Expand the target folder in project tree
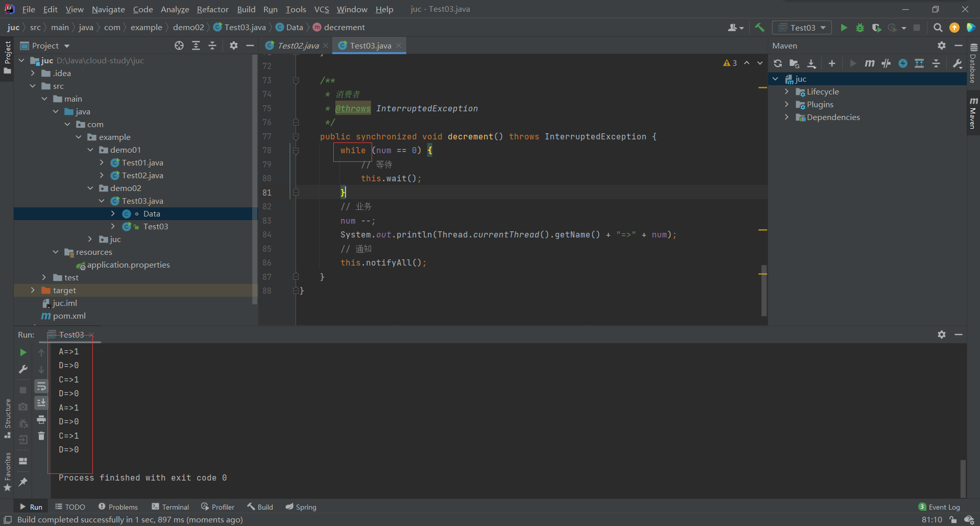This screenshot has width=980, height=526. coord(33,290)
